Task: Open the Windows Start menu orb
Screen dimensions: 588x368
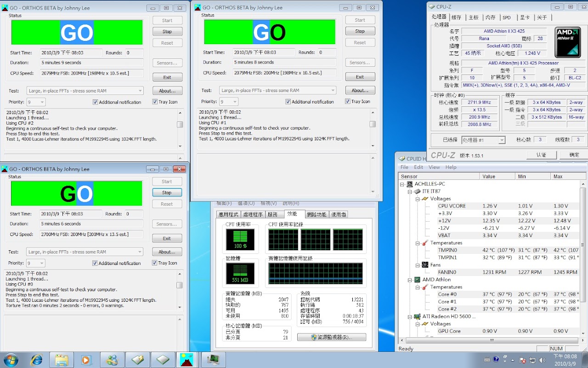Action: [11, 359]
